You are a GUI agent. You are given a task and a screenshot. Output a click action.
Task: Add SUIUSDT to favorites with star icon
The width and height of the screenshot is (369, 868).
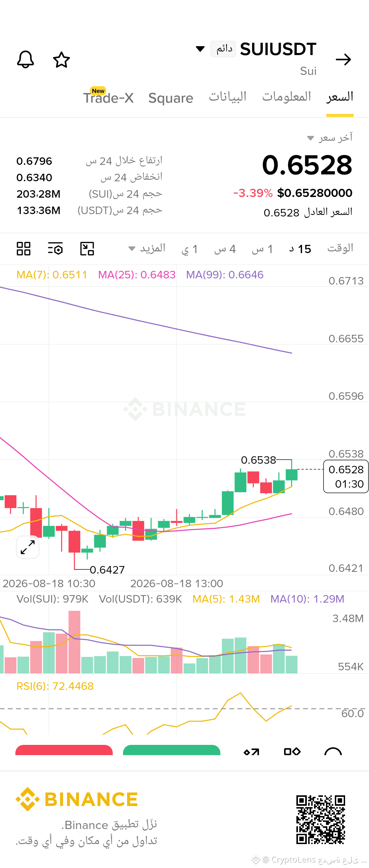(61, 60)
